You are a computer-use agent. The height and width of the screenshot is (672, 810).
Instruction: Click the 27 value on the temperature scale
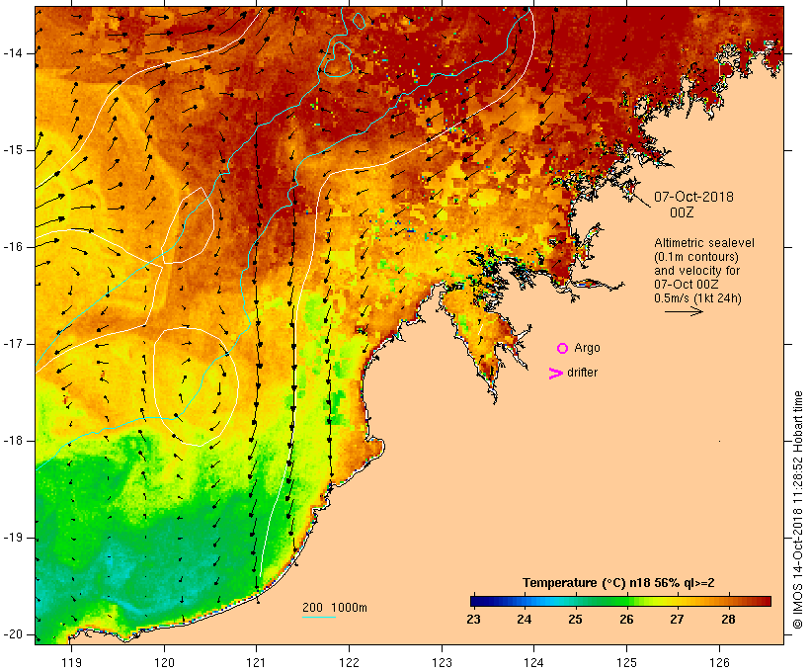click(678, 620)
